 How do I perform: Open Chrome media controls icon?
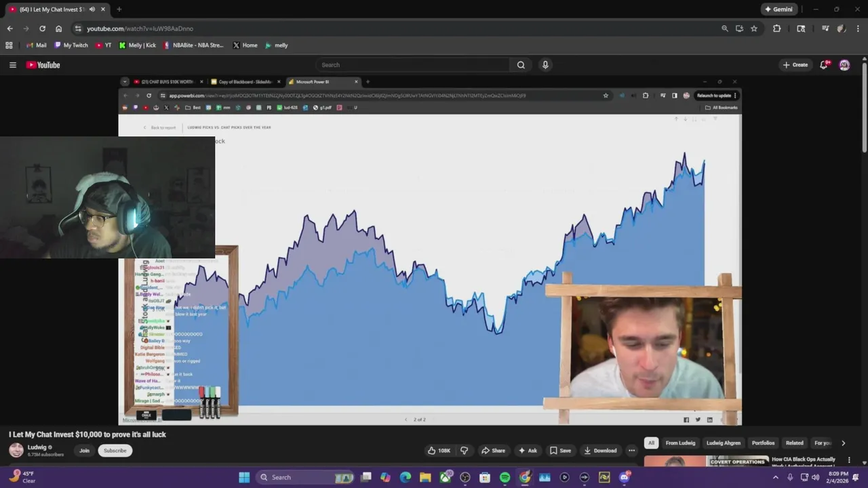[825, 28]
